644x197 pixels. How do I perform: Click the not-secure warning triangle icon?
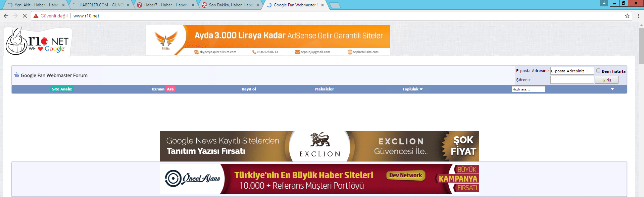(36, 16)
